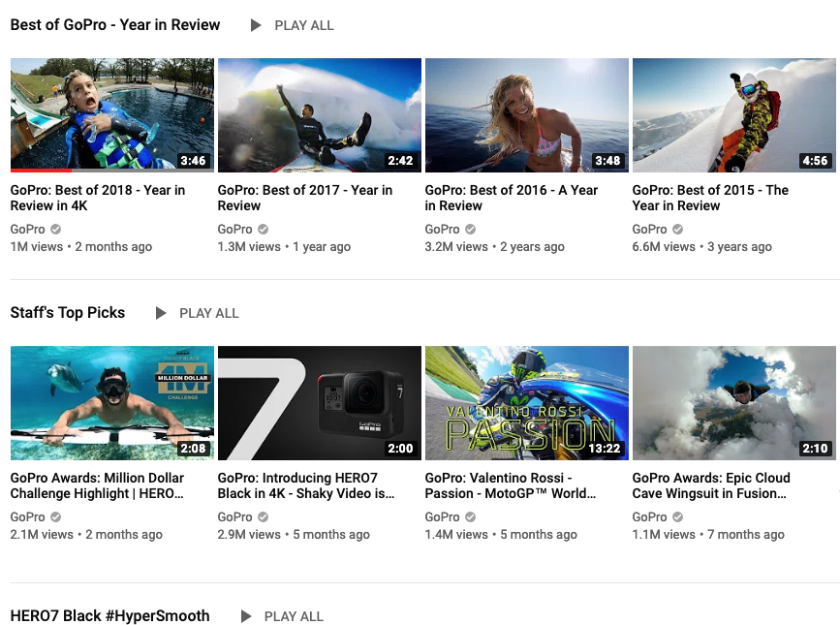Click 3:46 duration badge on 2018 thumbnail

tap(194, 161)
